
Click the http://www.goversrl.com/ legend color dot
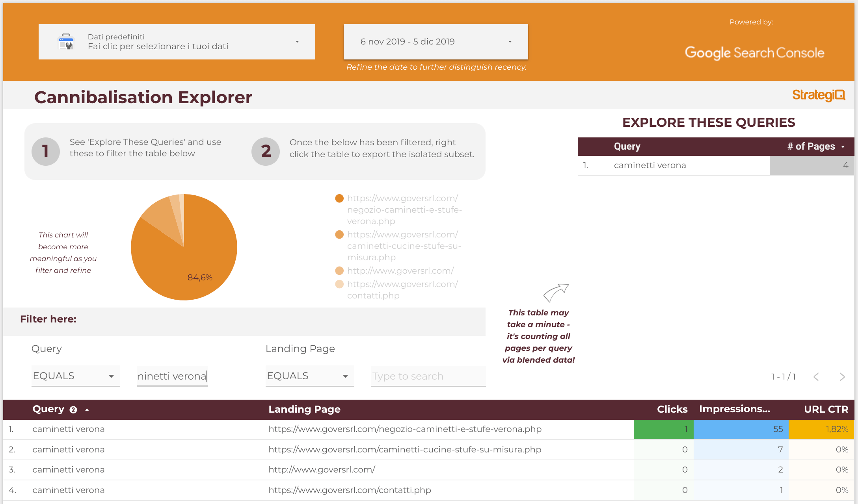click(x=339, y=271)
